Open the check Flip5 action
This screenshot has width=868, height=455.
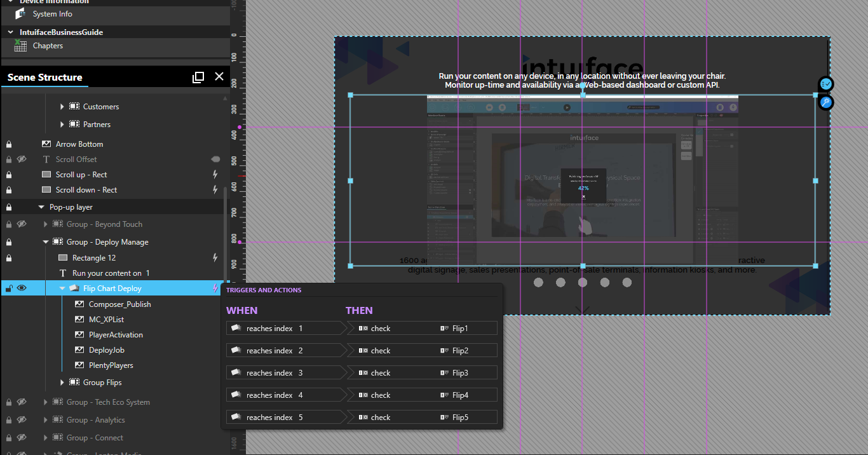point(422,417)
